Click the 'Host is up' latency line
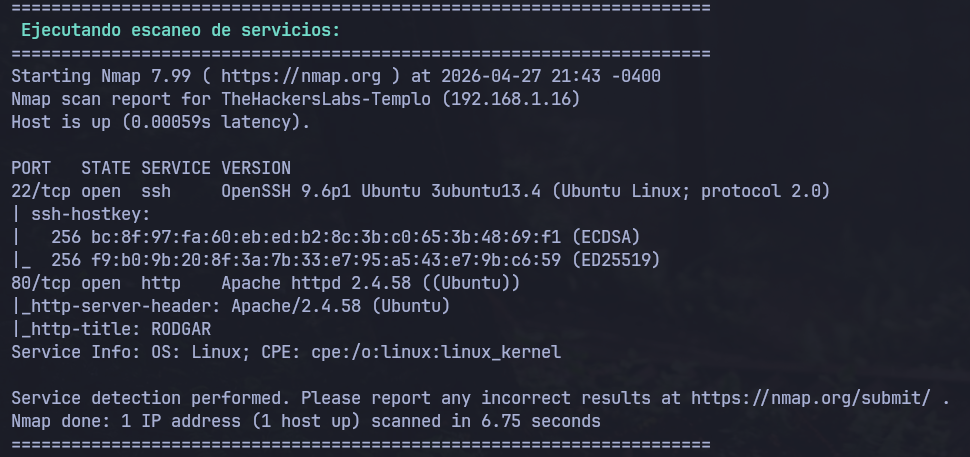The height and width of the screenshot is (457, 970). tap(161, 122)
